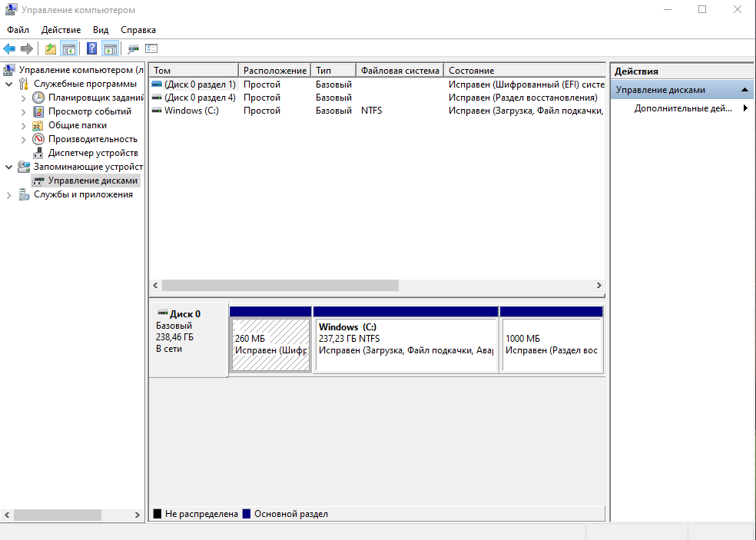Open the Действие menu
The width and height of the screenshot is (756, 540).
61,30
